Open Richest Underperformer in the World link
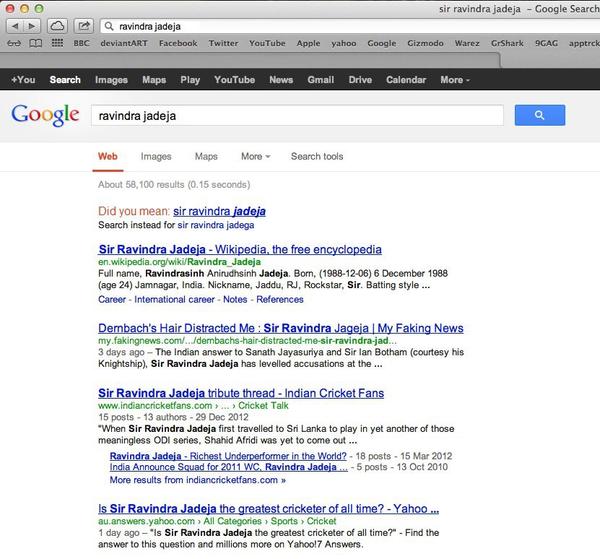600x559 pixels. coord(228,456)
